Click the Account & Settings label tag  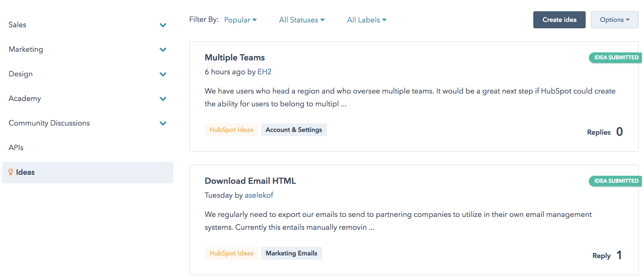[x=293, y=130]
